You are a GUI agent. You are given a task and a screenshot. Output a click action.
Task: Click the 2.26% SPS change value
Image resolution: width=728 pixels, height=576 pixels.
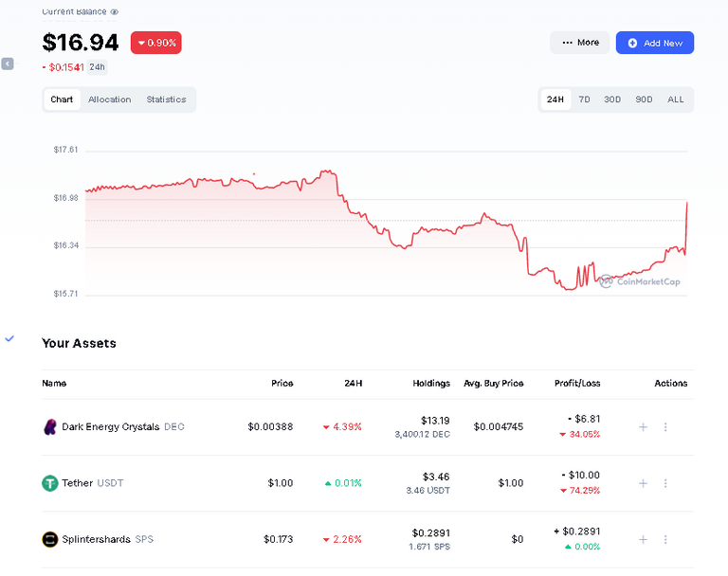click(x=342, y=539)
